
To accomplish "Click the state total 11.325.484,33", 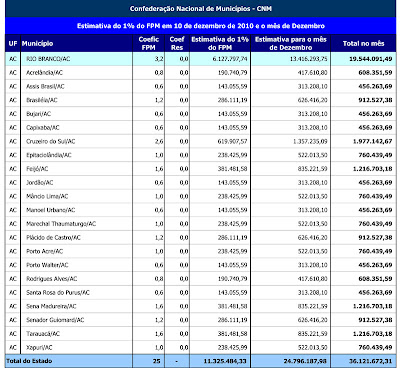I will click(x=226, y=361).
